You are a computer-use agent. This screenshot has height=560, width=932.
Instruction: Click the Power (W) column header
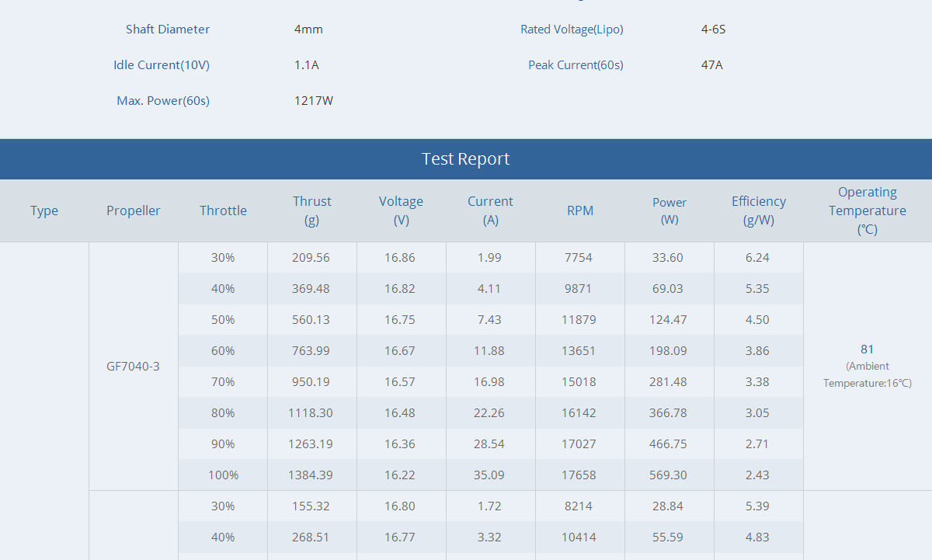(x=669, y=210)
